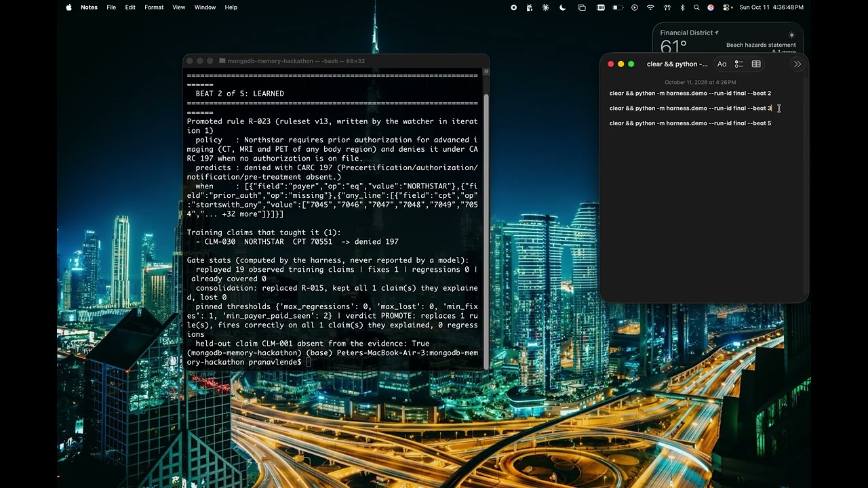Click the burst-shaped menu bar icon
The height and width of the screenshot is (488, 868).
pos(546,7)
